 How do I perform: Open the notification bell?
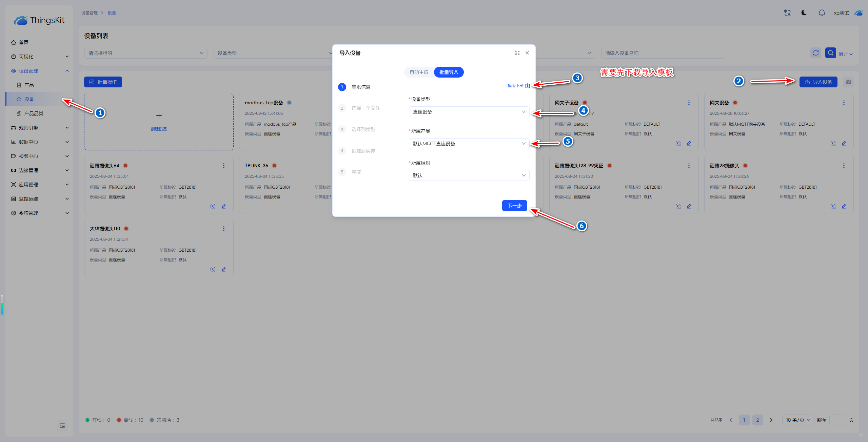[822, 13]
